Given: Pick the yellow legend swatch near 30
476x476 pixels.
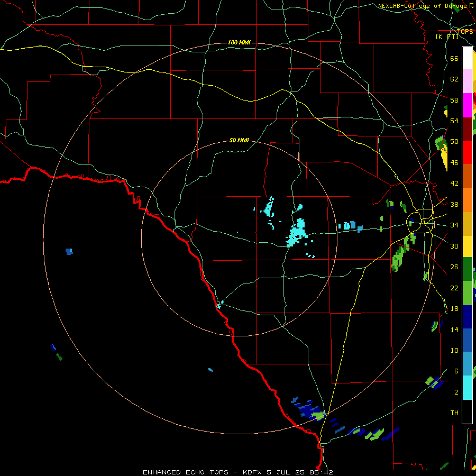Looking at the screenshot, I should [467, 246].
